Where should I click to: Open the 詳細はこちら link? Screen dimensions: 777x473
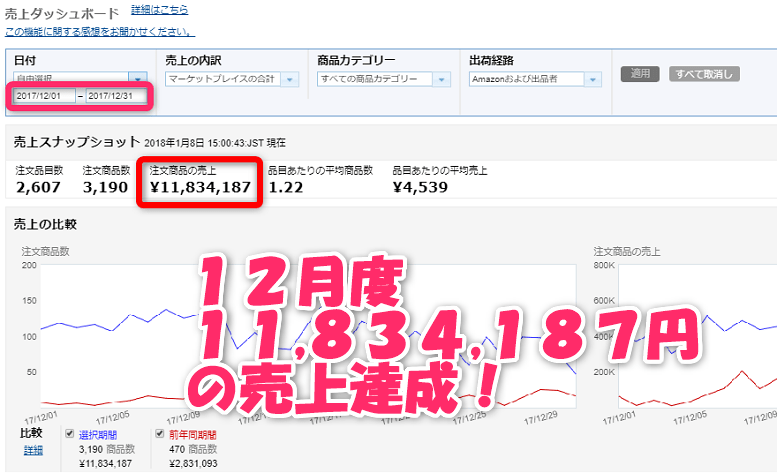[x=159, y=10]
